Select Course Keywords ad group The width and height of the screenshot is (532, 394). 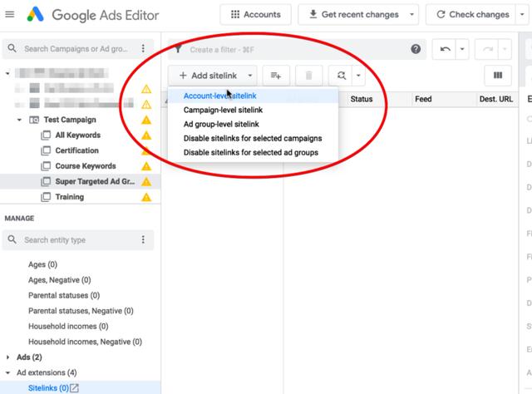(86, 166)
